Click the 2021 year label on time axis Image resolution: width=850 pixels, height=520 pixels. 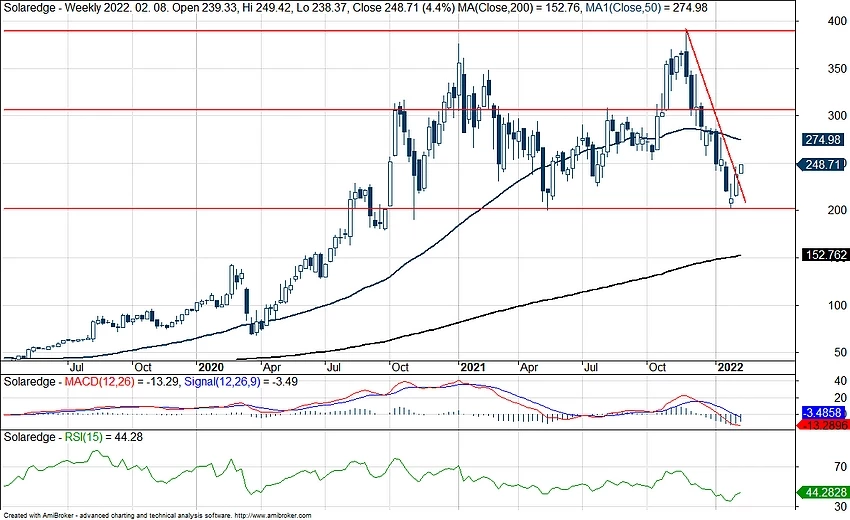pyautogui.click(x=473, y=368)
